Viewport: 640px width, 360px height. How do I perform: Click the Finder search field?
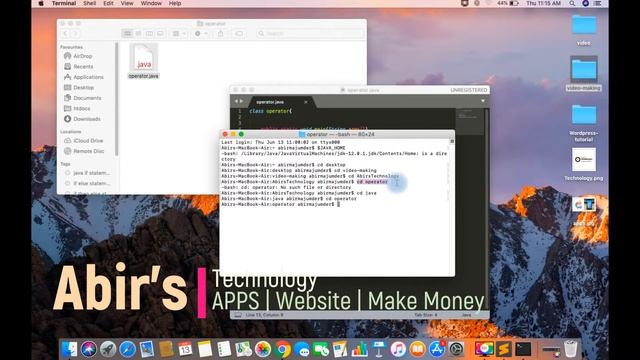pos(310,33)
